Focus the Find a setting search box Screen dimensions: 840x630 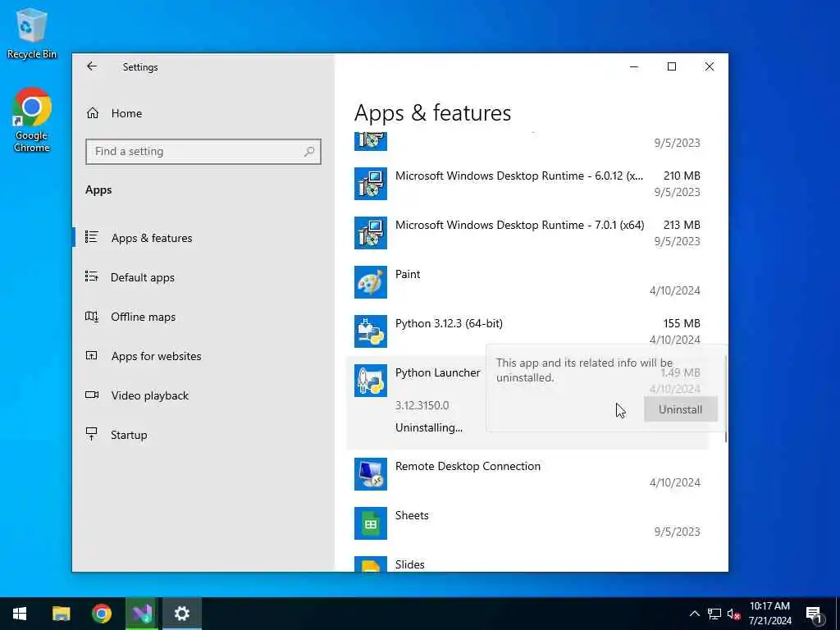[203, 152]
